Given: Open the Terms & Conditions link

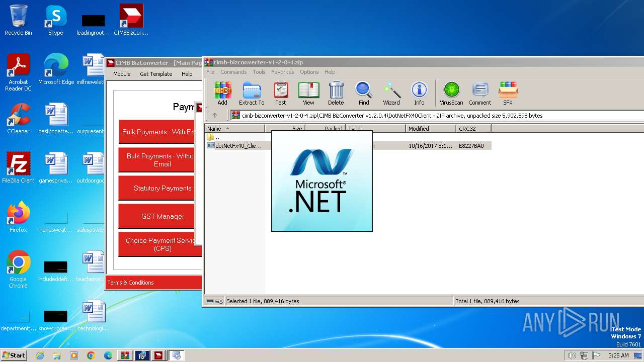Looking at the screenshot, I should (130, 283).
